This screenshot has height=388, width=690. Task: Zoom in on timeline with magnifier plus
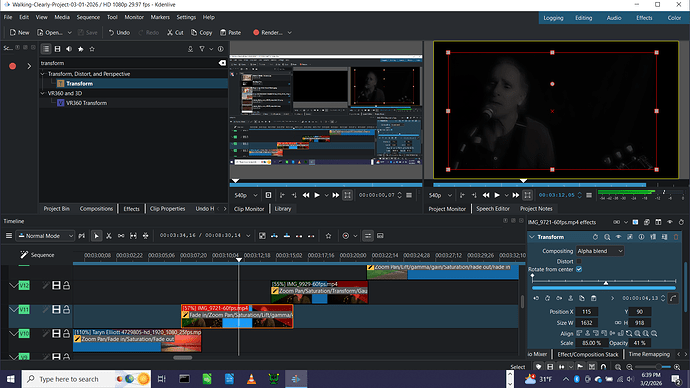(x=677, y=367)
